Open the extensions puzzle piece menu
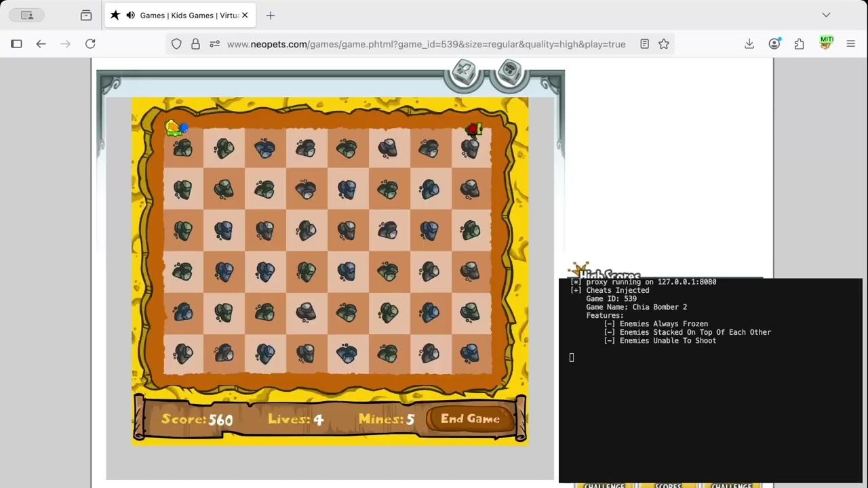This screenshot has width=868, height=488. point(800,44)
